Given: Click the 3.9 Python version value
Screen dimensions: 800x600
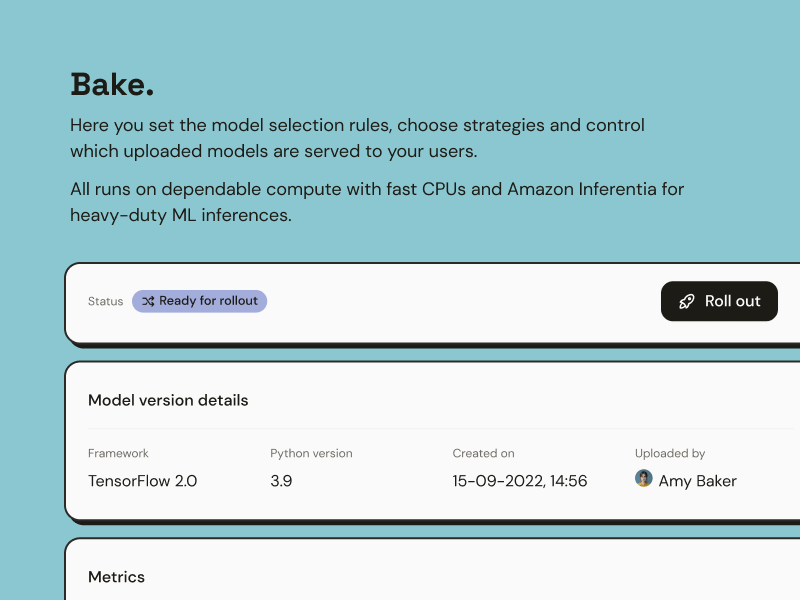Looking at the screenshot, I should point(281,481).
